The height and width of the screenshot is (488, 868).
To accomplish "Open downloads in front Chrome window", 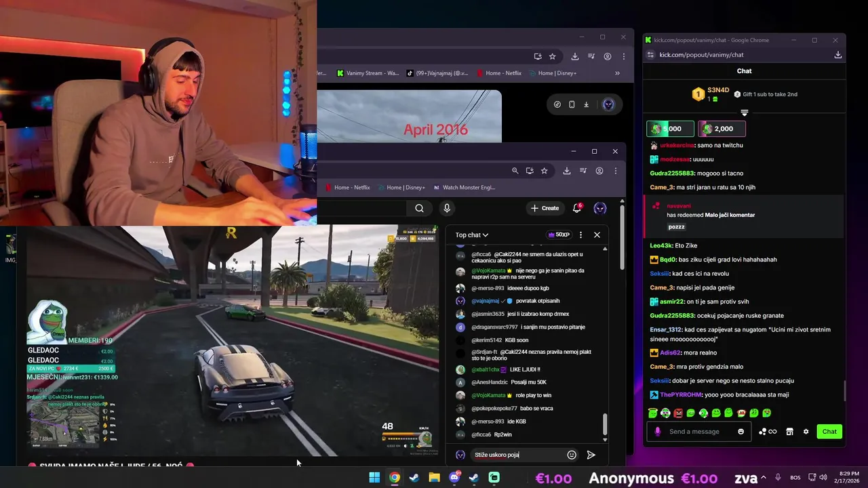I will [x=566, y=171].
